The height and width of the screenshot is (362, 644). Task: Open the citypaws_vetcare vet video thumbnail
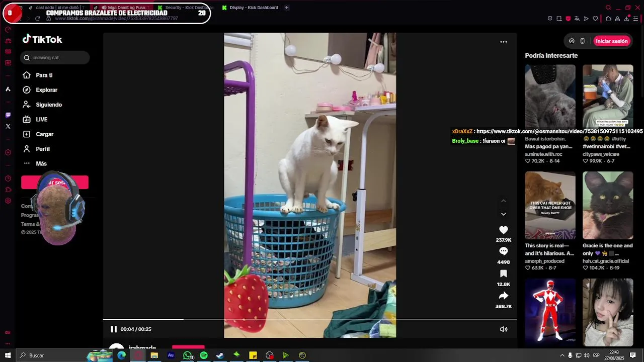pyautogui.click(x=608, y=98)
